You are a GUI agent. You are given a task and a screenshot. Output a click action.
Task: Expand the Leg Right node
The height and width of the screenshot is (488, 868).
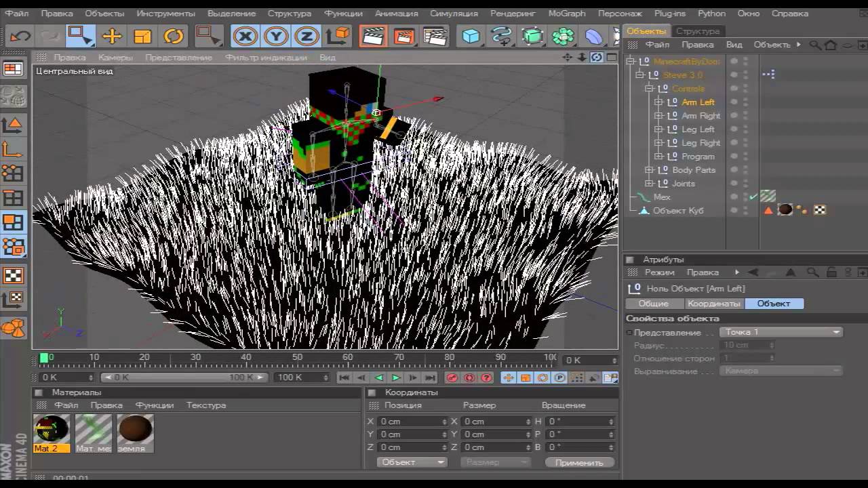coord(658,142)
